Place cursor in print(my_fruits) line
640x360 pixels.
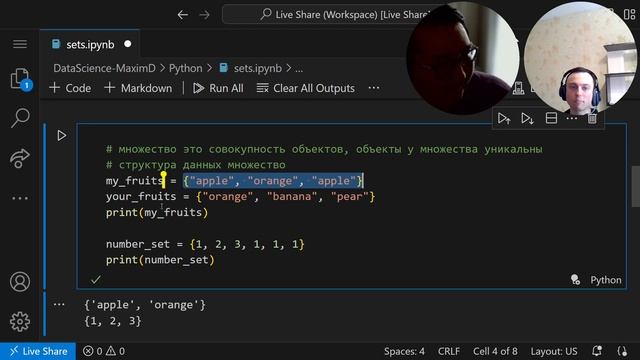click(x=157, y=213)
